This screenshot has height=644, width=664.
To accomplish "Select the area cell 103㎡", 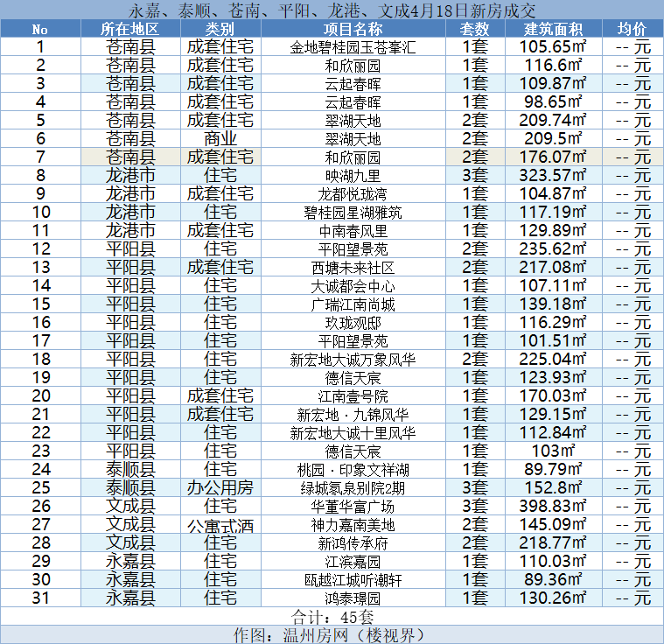I will click(553, 451).
